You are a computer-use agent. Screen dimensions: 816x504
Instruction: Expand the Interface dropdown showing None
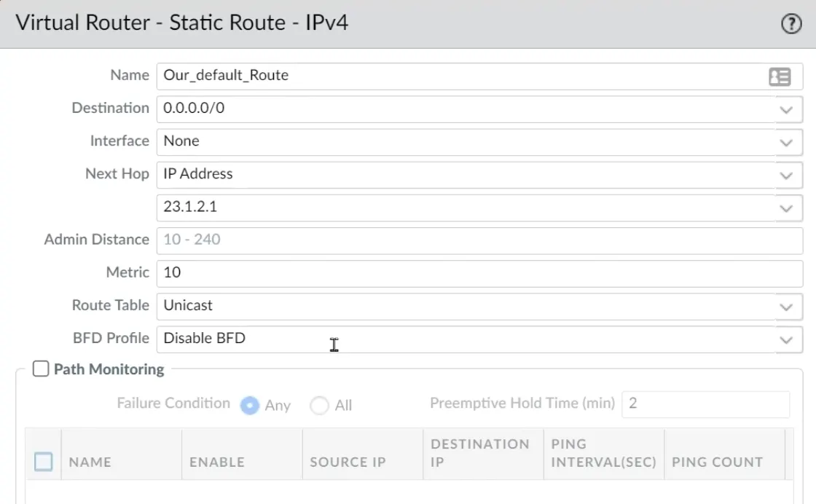[x=786, y=142]
